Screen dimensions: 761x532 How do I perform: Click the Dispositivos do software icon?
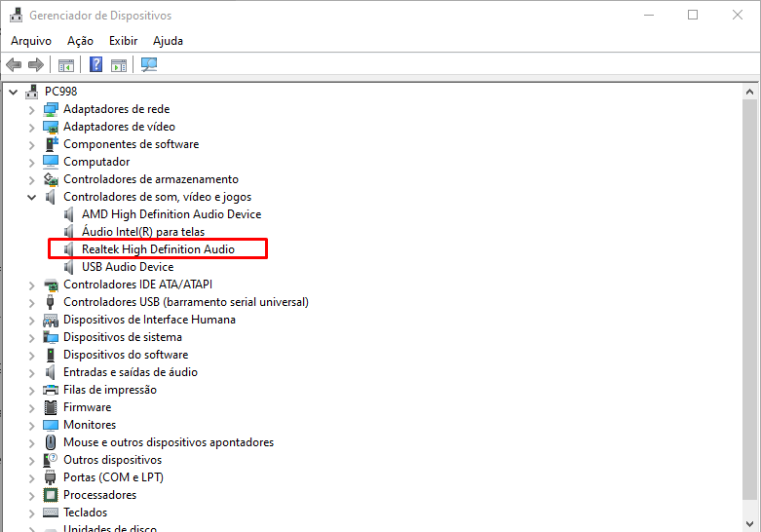(x=51, y=355)
